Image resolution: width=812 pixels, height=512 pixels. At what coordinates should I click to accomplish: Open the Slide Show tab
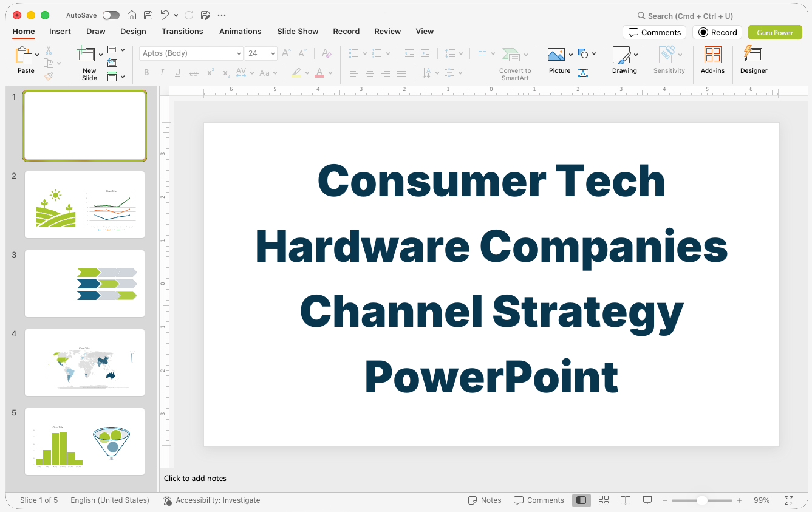pos(298,32)
